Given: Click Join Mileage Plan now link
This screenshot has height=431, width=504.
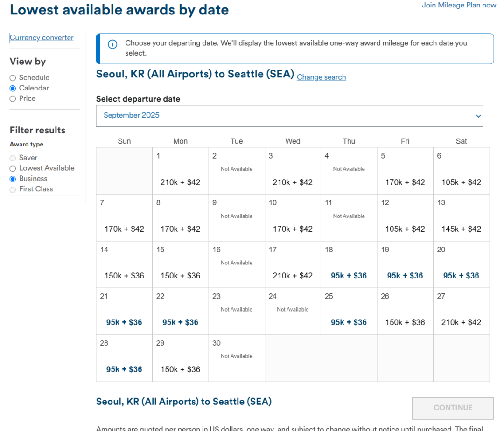Looking at the screenshot, I should pos(459,5).
